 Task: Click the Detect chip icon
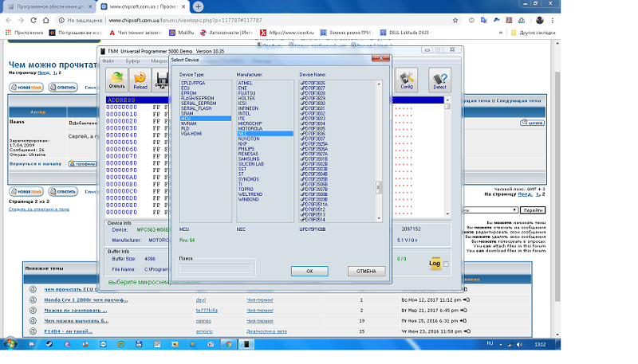point(438,79)
